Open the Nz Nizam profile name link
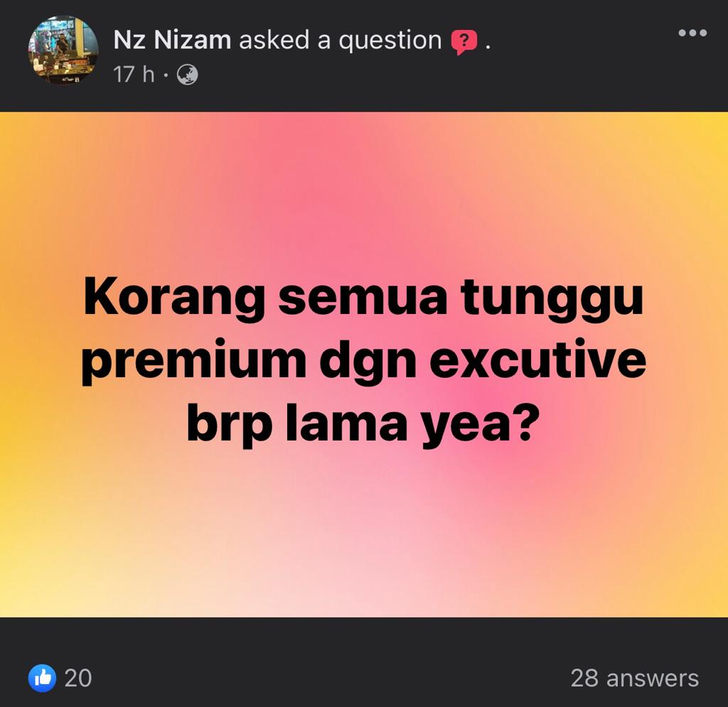The image size is (728, 707). pyautogui.click(x=172, y=40)
